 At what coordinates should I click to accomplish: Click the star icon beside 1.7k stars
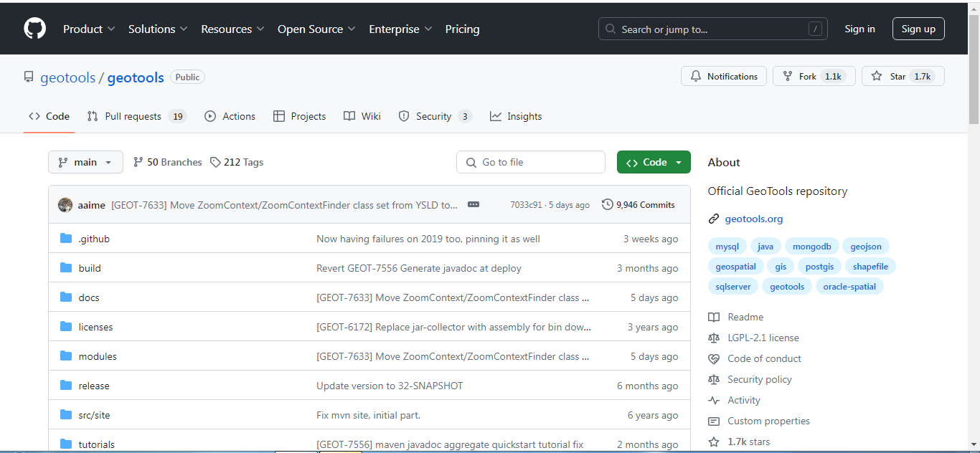(x=714, y=442)
